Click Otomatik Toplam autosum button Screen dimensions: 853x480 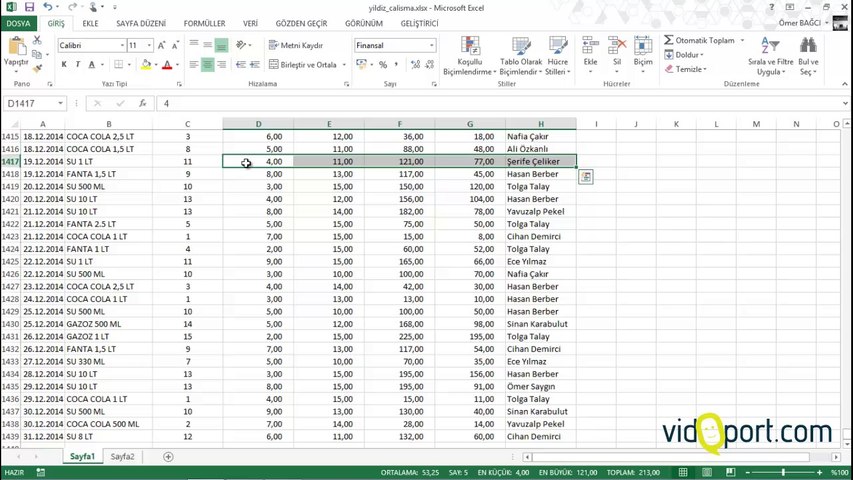click(x=699, y=40)
